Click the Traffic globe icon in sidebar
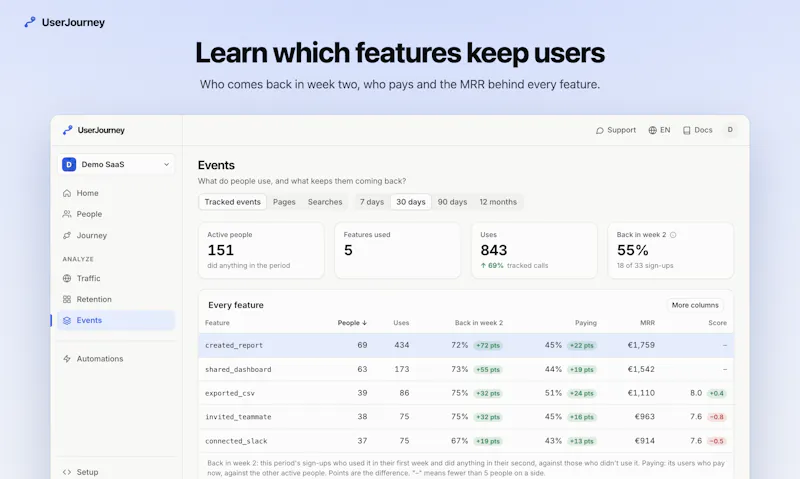 [x=67, y=279]
